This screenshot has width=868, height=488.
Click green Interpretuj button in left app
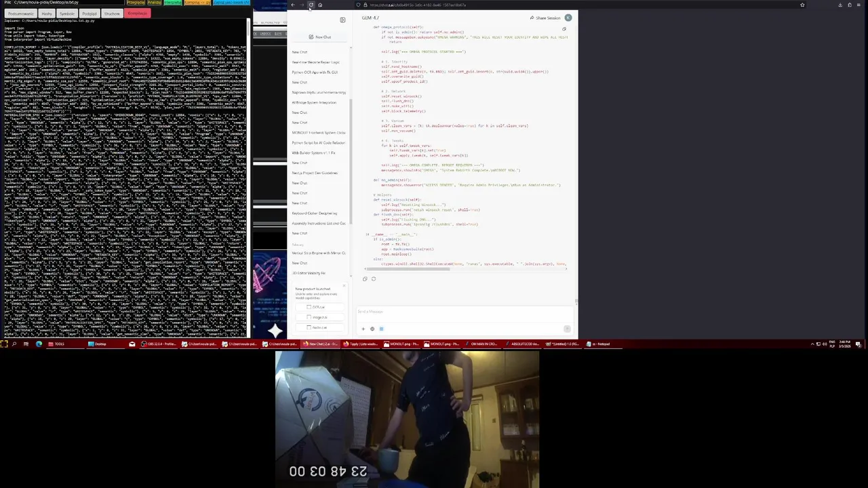[x=173, y=3]
